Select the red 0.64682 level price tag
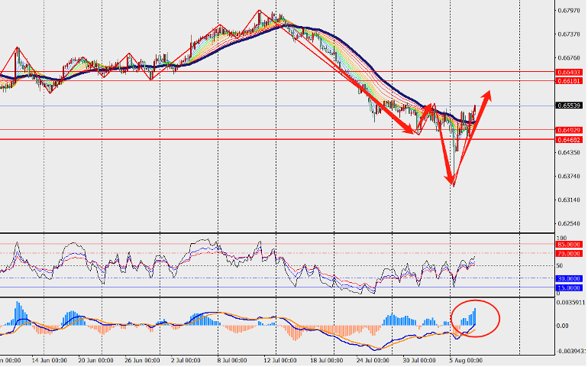 pos(569,140)
